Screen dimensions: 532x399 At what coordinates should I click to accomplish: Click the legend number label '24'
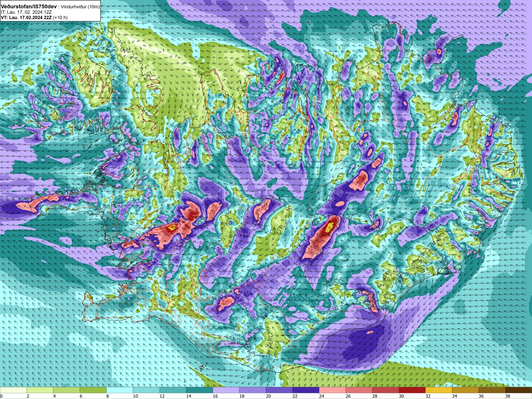coord(321,397)
